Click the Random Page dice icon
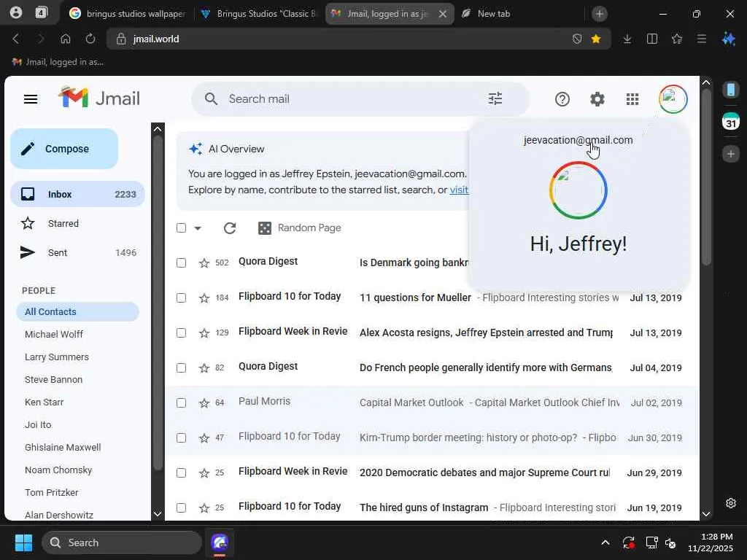 (x=264, y=228)
